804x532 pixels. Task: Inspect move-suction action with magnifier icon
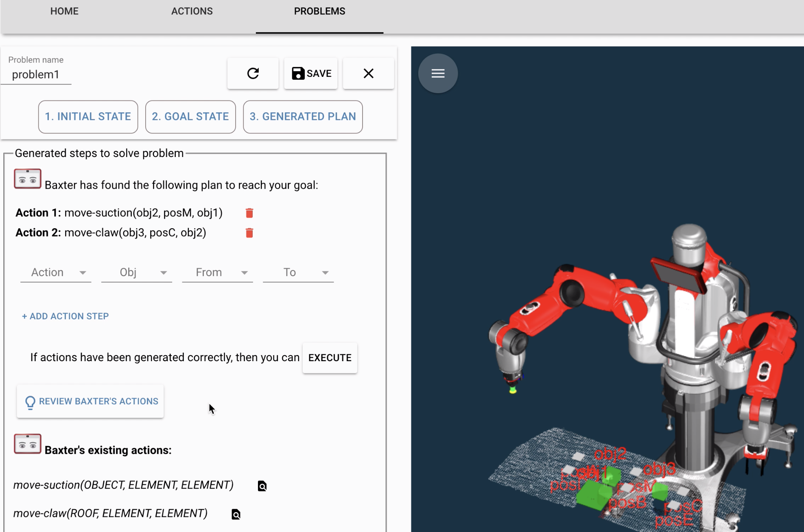point(262,486)
